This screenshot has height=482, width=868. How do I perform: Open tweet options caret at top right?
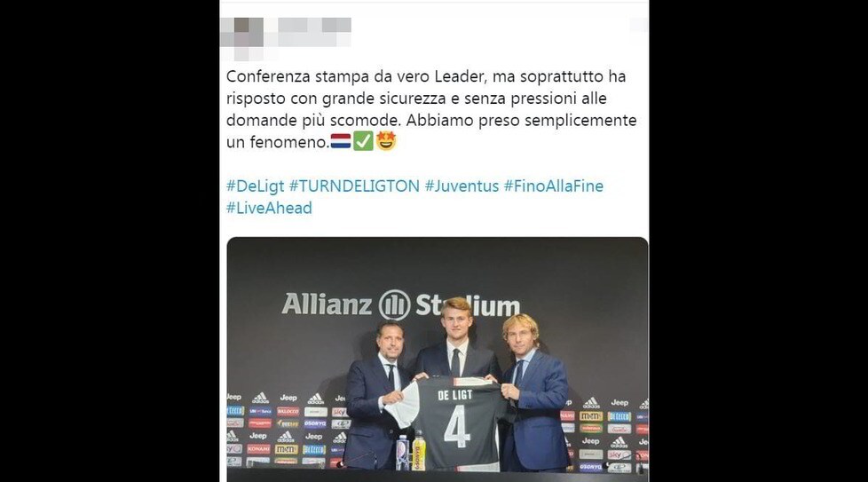pos(638,25)
